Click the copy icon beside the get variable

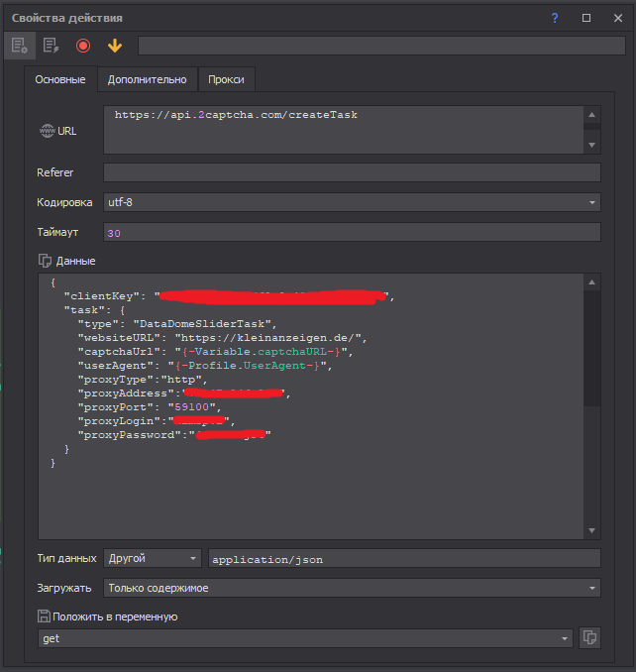point(589,638)
